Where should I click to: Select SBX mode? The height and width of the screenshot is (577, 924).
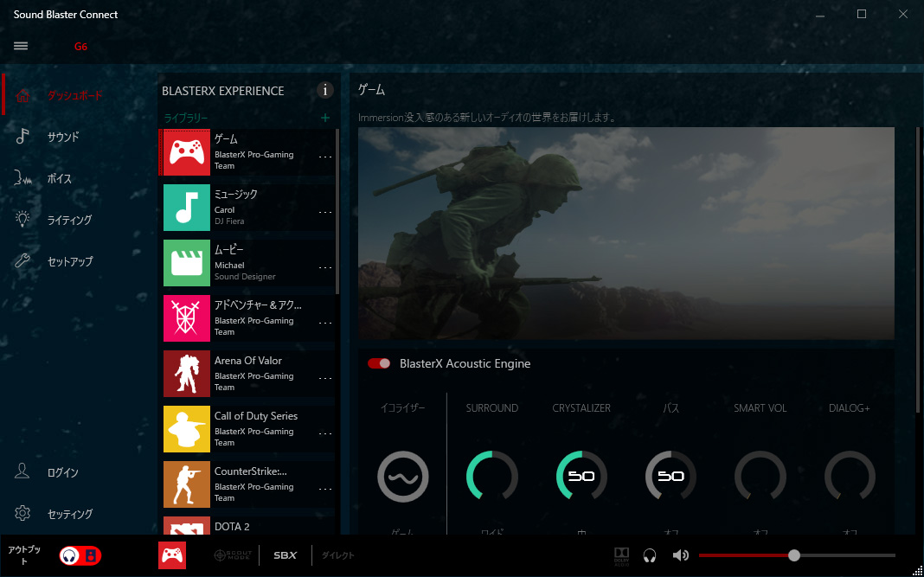(x=286, y=555)
